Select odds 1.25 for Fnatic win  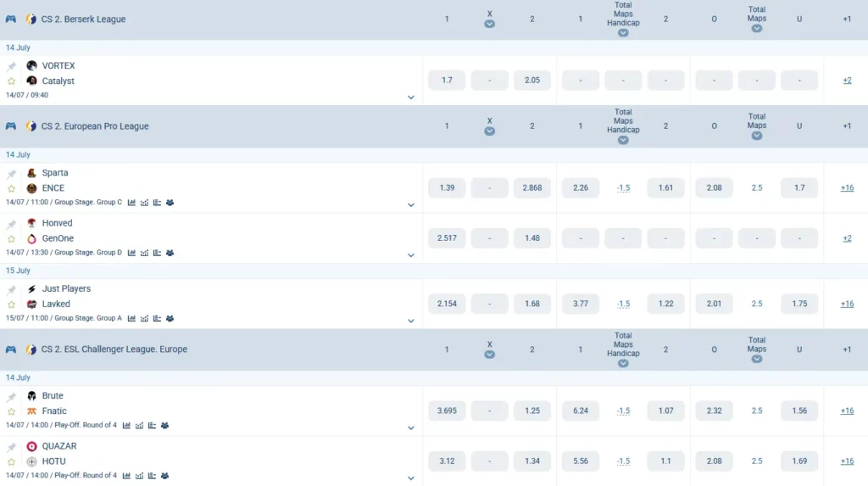[x=532, y=411]
